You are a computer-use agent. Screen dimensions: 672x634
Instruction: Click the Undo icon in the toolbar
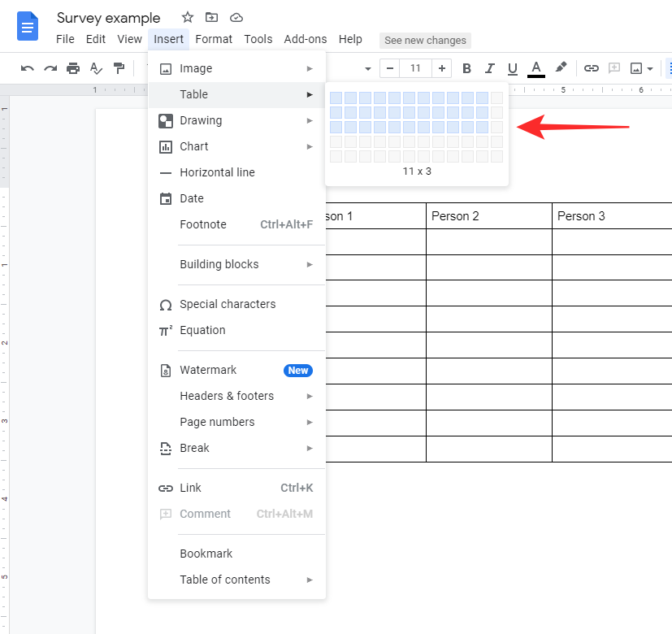pyautogui.click(x=28, y=68)
